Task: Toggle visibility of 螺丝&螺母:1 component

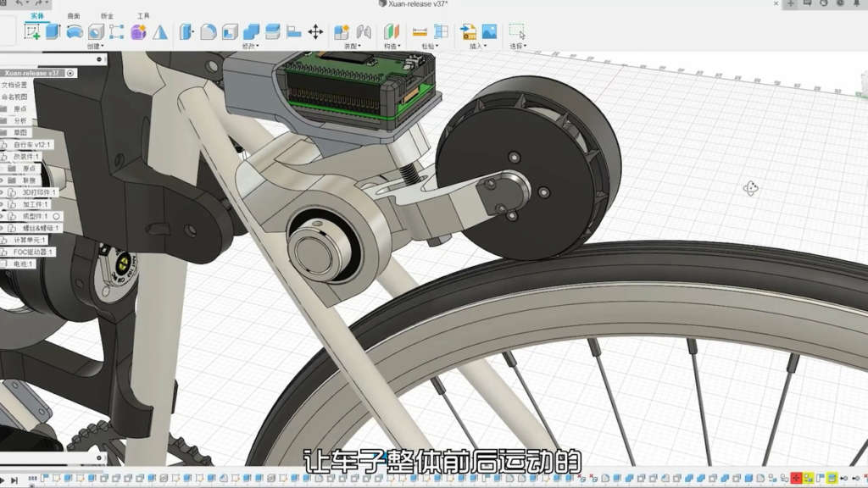Action: tap(3, 228)
